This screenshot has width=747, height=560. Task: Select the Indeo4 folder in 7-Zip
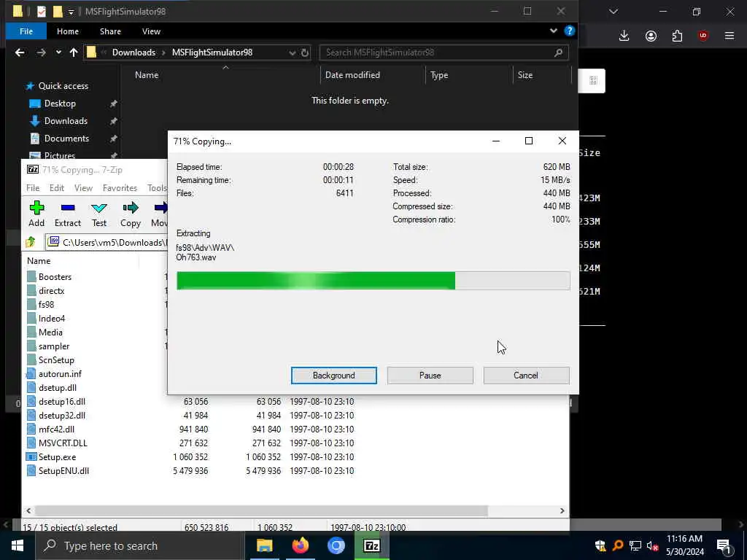coord(52,319)
